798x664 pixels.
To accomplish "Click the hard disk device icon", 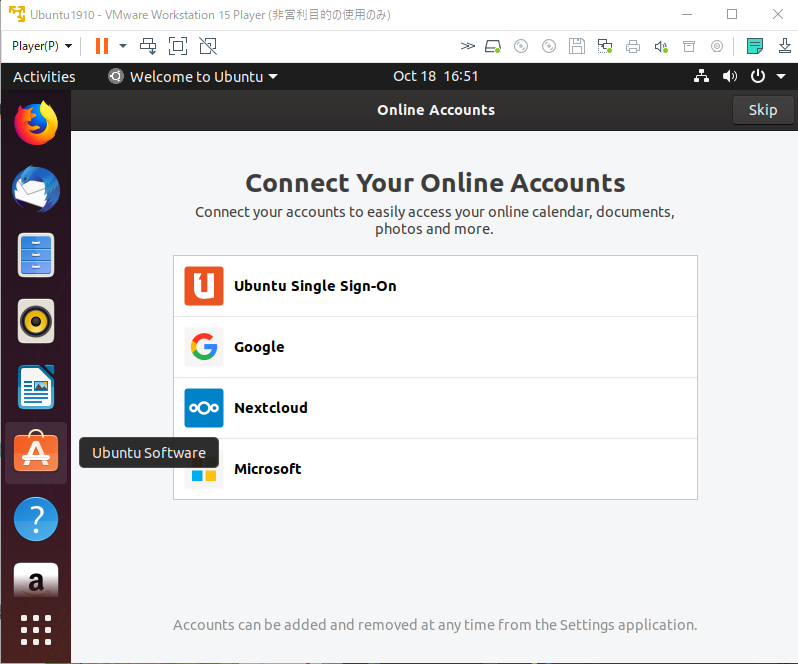I will [493, 47].
